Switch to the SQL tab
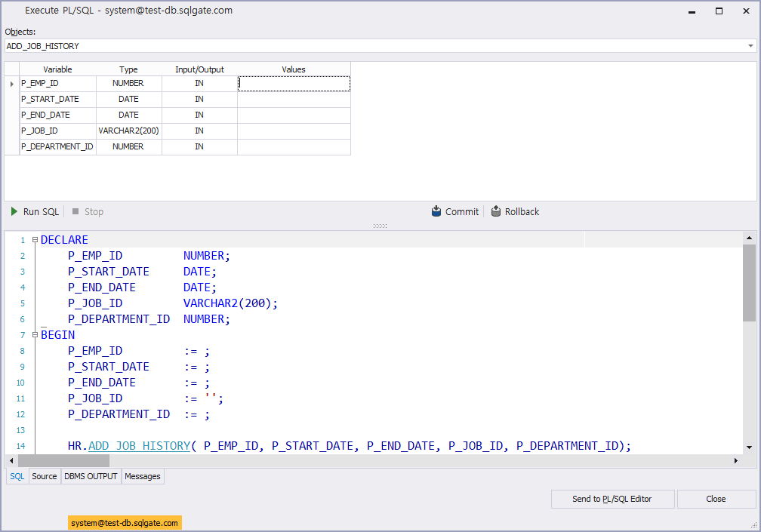The width and height of the screenshot is (761, 532). pos(17,476)
